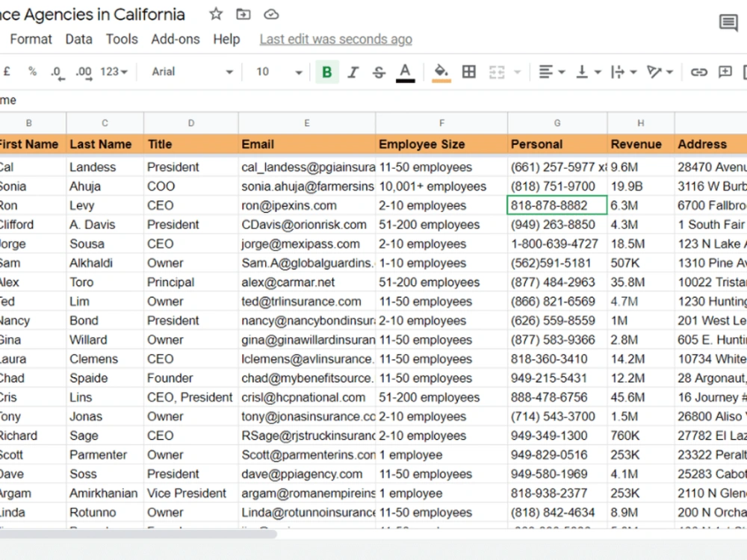Select revenue cell '19.9B'

pyautogui.click(x=641, y=186)
